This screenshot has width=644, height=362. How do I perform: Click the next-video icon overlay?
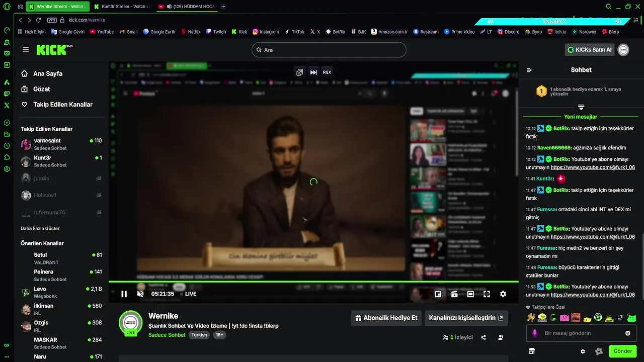coord(313,72)
